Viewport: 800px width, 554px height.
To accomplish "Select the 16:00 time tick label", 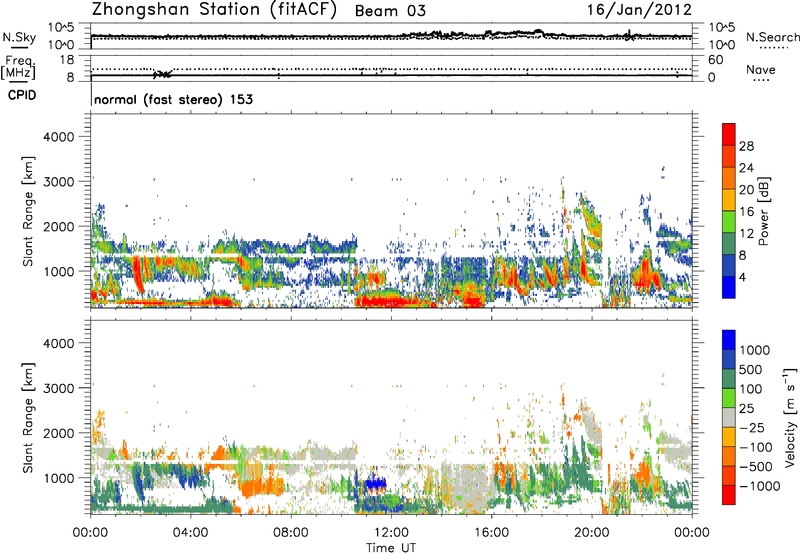I will pos(491,533).
